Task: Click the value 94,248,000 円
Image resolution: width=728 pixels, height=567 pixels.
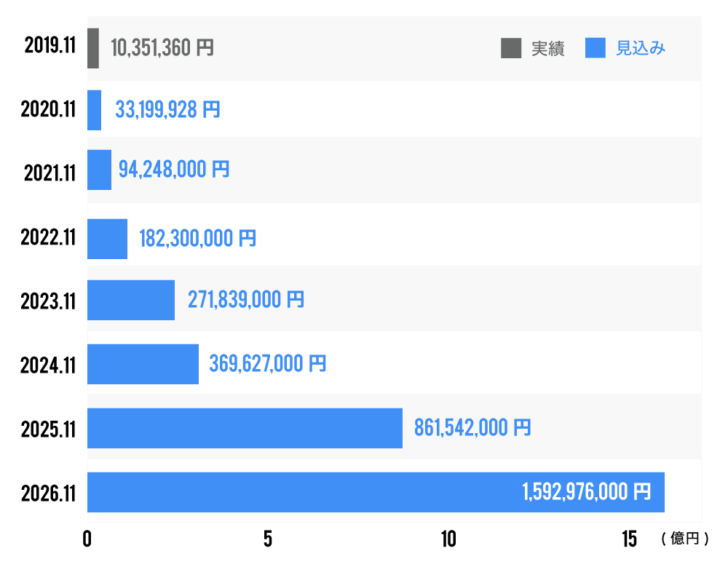Action: tap(174, 170)
